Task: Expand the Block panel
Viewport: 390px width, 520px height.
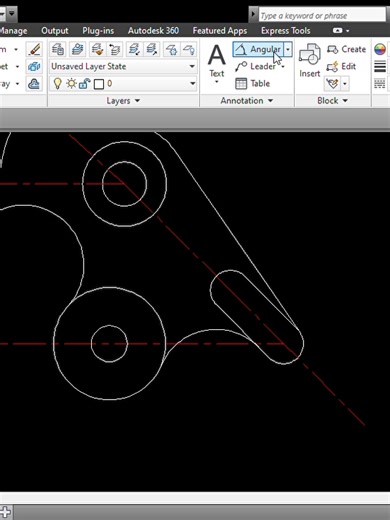Action: pyautogui.click(x=332, y=101)
